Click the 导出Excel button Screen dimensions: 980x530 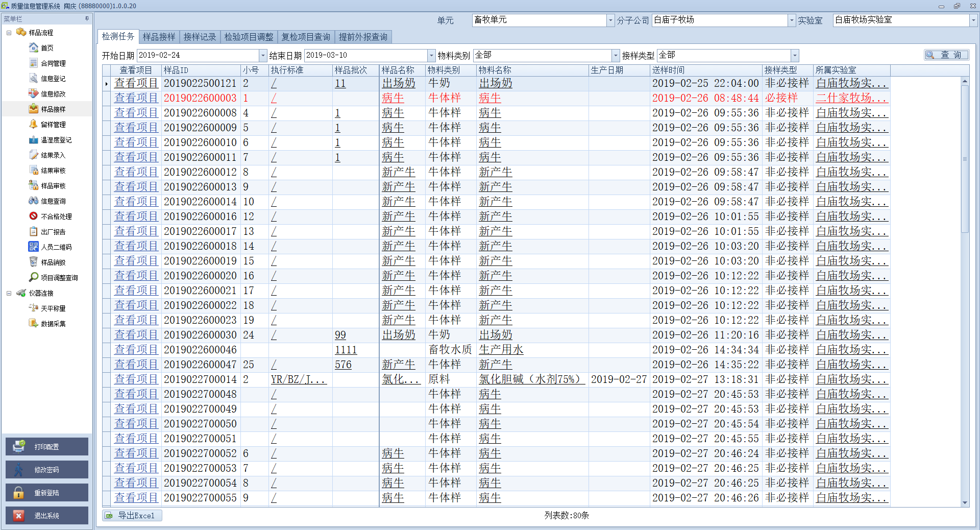[132, 516]
